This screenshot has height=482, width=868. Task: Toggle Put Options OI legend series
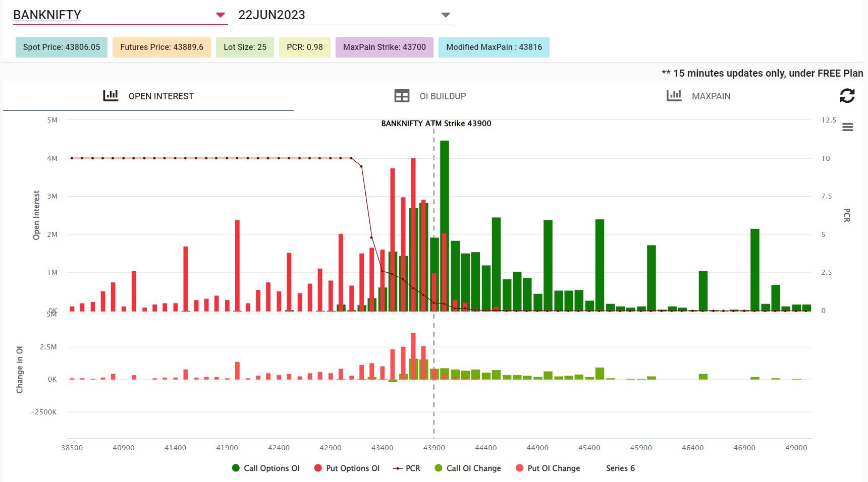pyautogui.click(x=347, y=468)
